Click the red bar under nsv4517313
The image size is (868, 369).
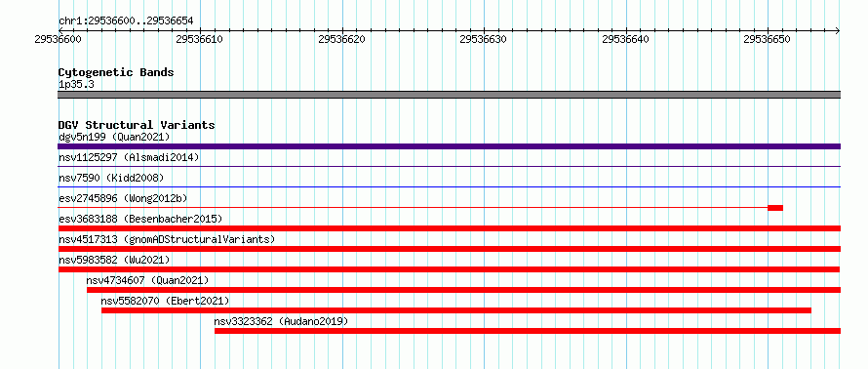pyautogui.click(x=450, y=249)
